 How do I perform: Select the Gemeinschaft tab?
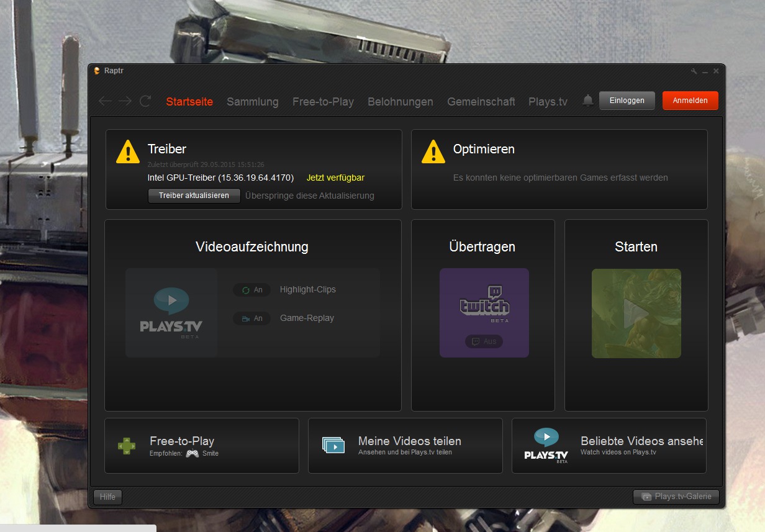pos(481,102)
